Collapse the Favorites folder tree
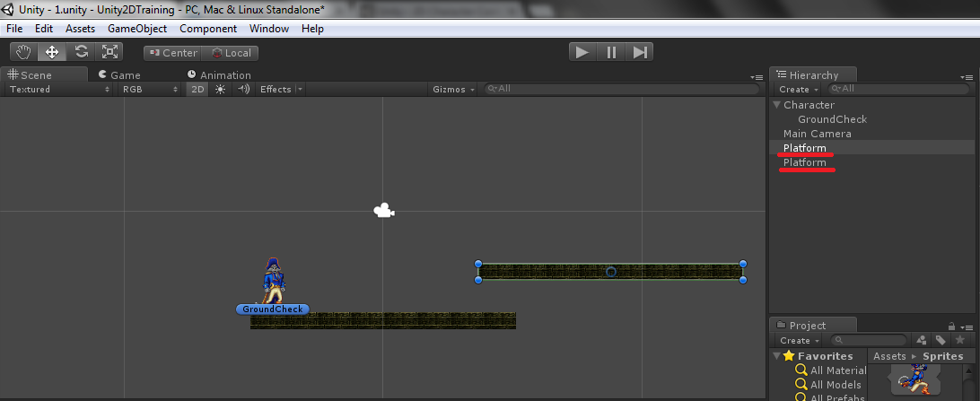 [777, 356]
